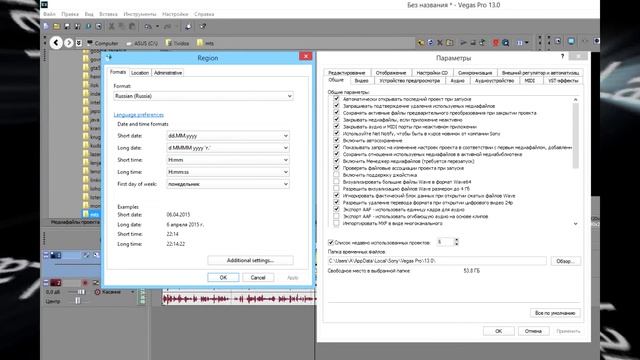Toggle the first checkbox 'Автоматически открывать последний проект'

tap(336, 99)
